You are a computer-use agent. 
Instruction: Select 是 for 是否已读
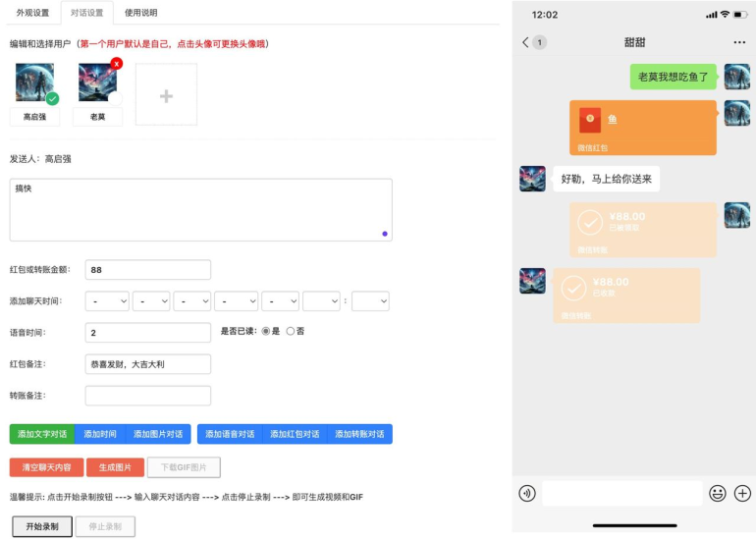266,331
